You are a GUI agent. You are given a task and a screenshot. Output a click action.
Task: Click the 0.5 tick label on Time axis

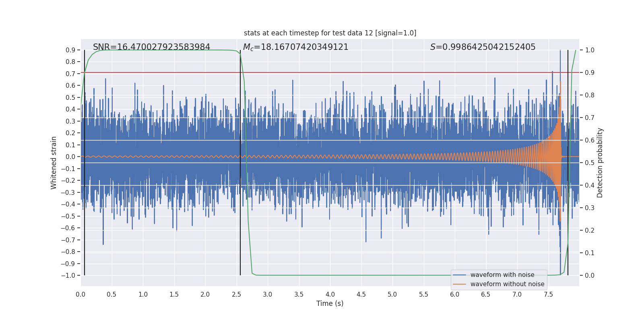[x=111, y=294]
